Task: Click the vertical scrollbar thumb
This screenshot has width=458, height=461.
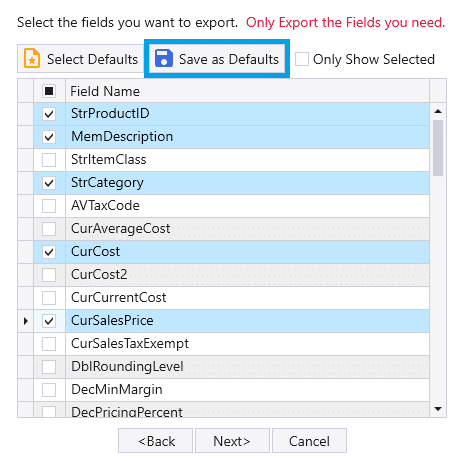Action: [x=438, y=148]
